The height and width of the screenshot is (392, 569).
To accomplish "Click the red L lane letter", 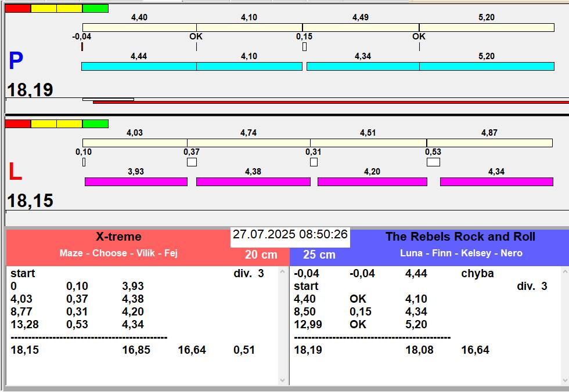I will click(x=15, y=172).
